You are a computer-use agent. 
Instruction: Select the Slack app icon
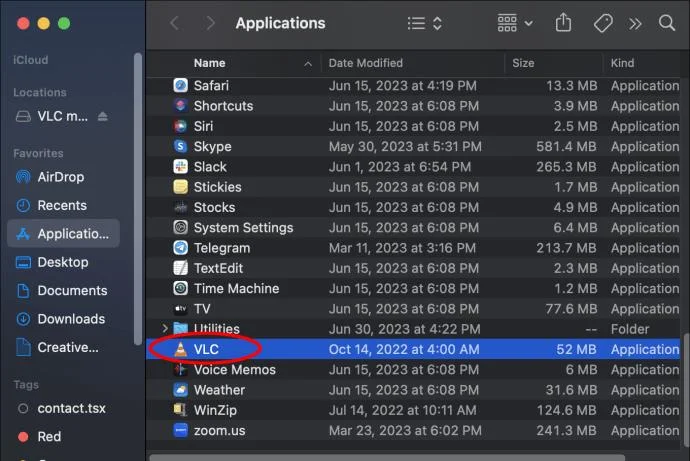coord(180,167)
